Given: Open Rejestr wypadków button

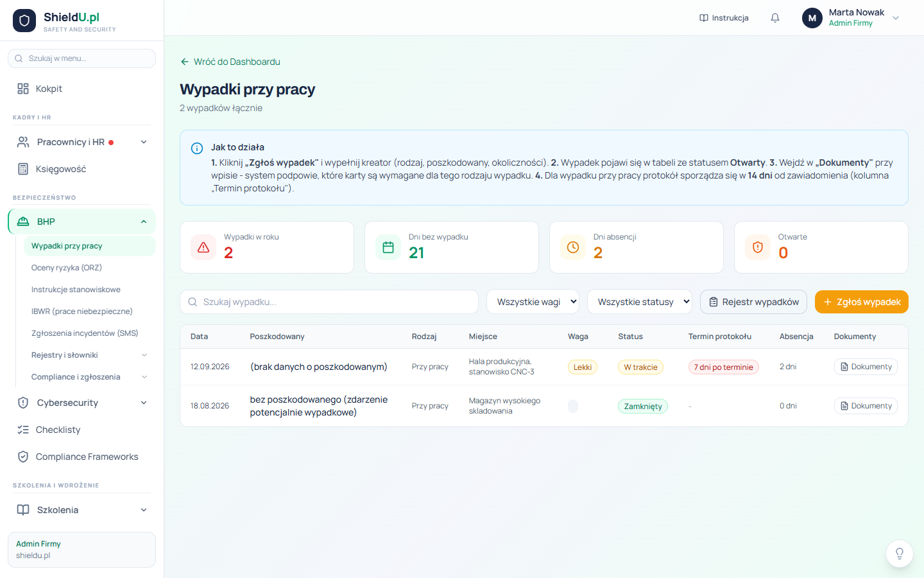Looking at the screenshot, I should point(754,302).
